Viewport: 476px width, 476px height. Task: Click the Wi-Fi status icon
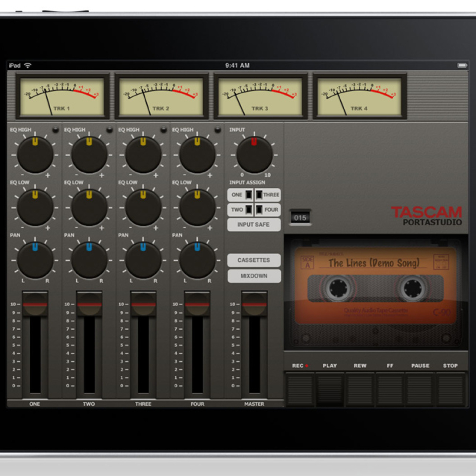pyautogui.click(x=28, y=66)
